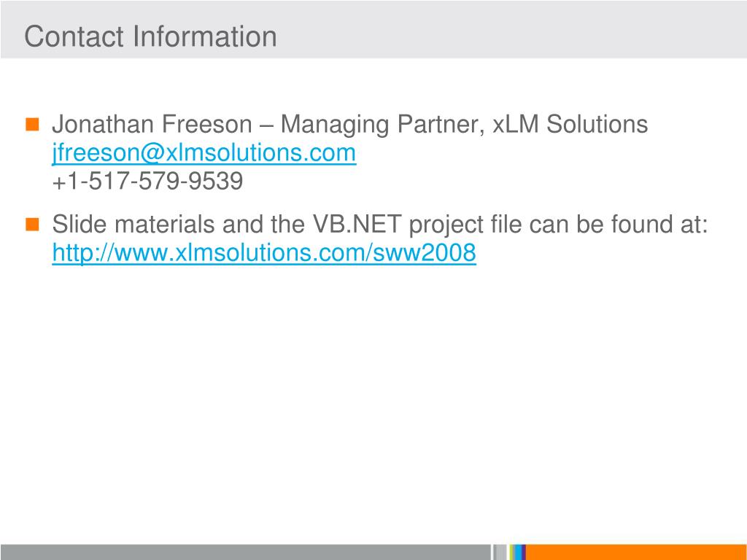Click the phone number +1-517-579-9539
The width and height of the screenshot is (747, 560).
click(x=147, y=181)
